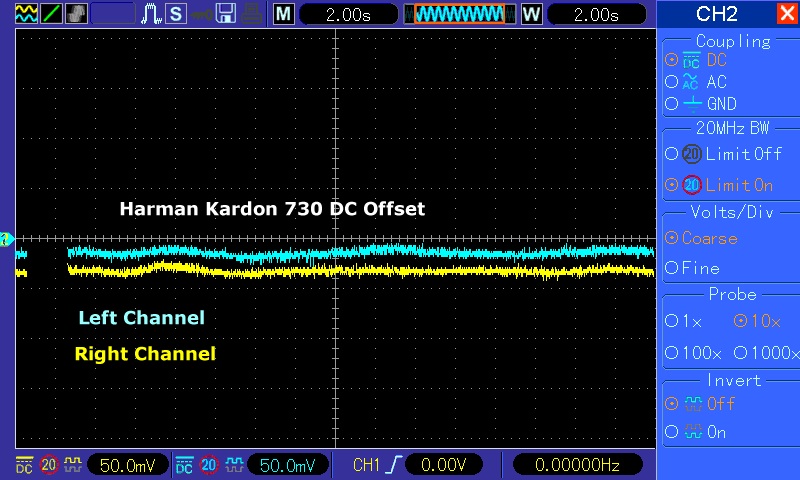Click the M main timebase label
Screen dimensions: 800x480
[x=283, y=14]
